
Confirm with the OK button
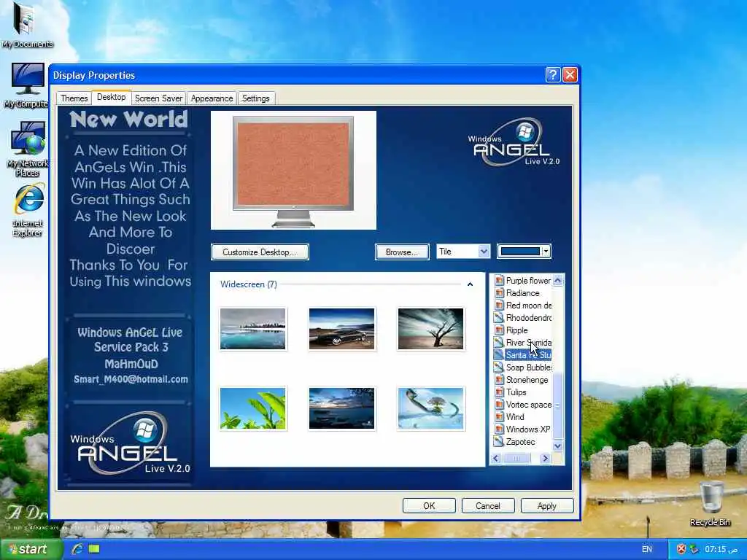tap(429, 506)
